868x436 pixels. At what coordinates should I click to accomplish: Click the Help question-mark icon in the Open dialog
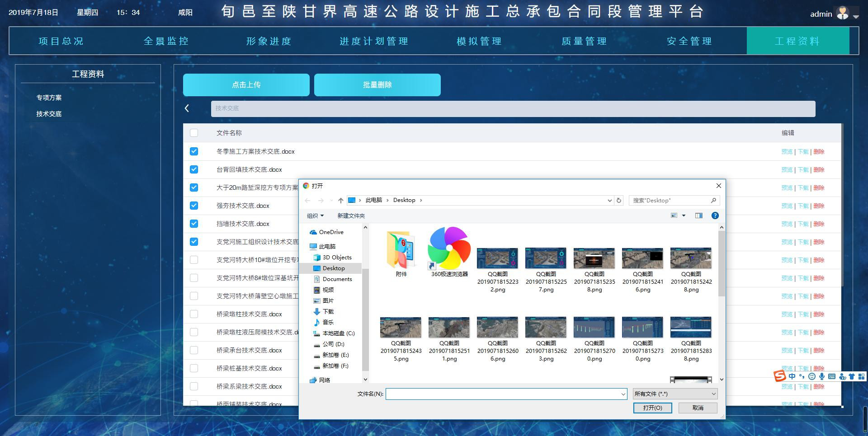click(715, 216)
